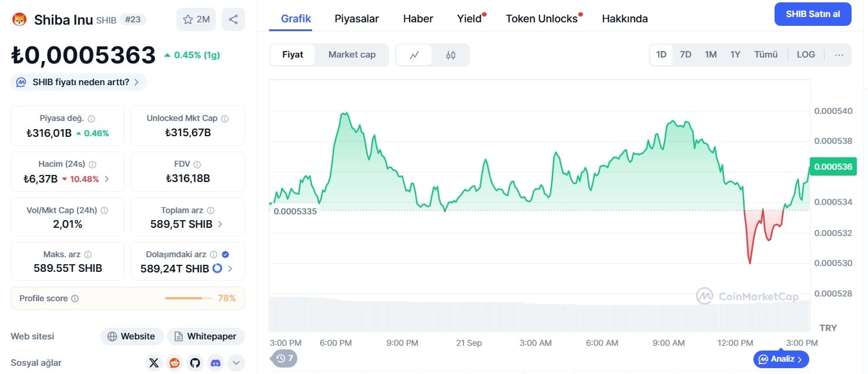Expand Toplam arz details chevron
This screenshot has width=868, height=374.
[220, 224]
